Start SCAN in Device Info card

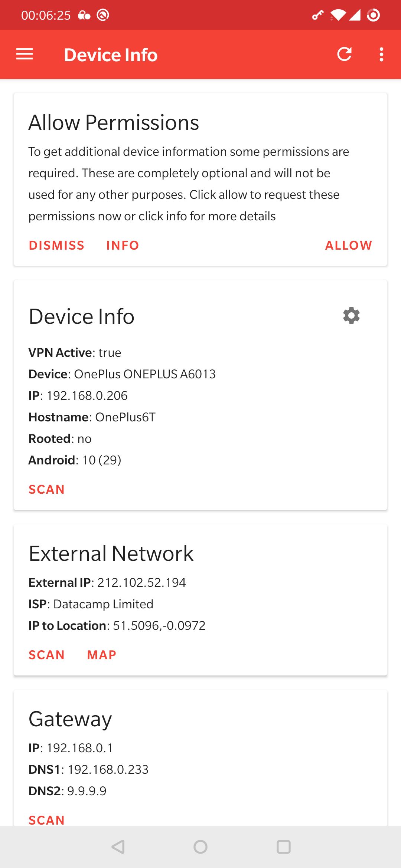coord(47,490)
